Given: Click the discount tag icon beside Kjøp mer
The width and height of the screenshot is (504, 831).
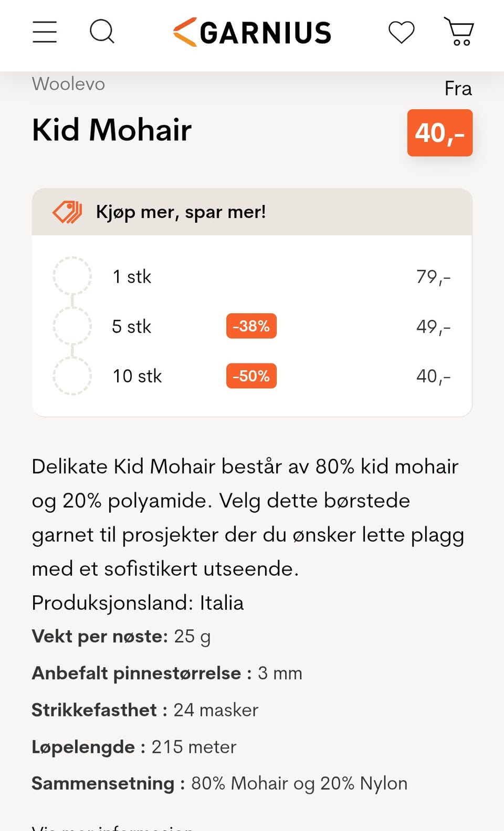Looking at the screenshot, I should tap(67, 212).
